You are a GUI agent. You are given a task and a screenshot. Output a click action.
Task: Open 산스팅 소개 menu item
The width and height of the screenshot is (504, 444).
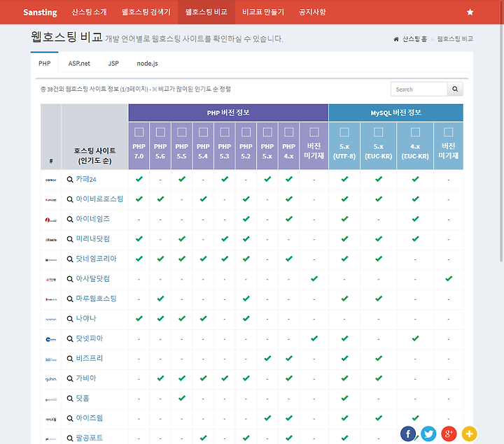coord(89,12)
